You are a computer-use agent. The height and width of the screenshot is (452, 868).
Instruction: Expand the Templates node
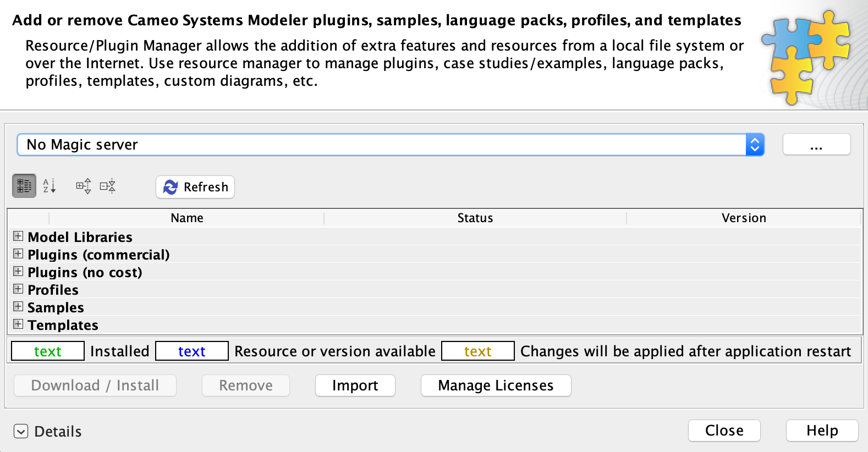[x=18, y=324]
